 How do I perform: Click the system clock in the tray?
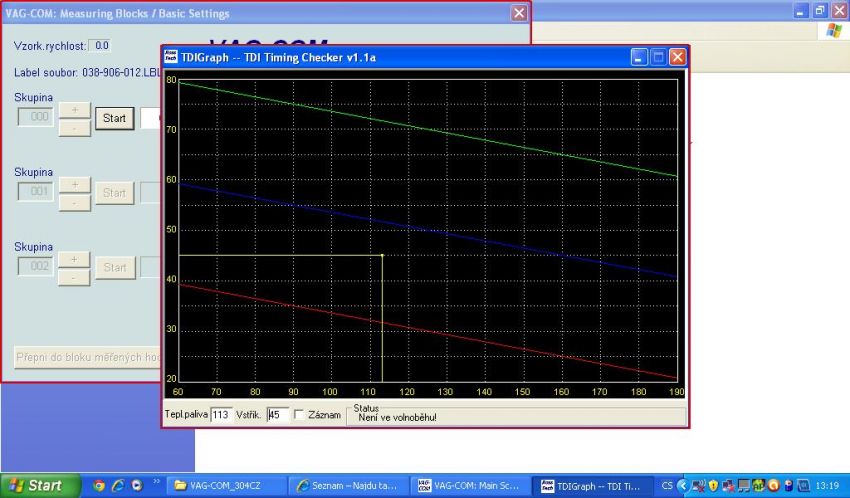tap(828, 485)
